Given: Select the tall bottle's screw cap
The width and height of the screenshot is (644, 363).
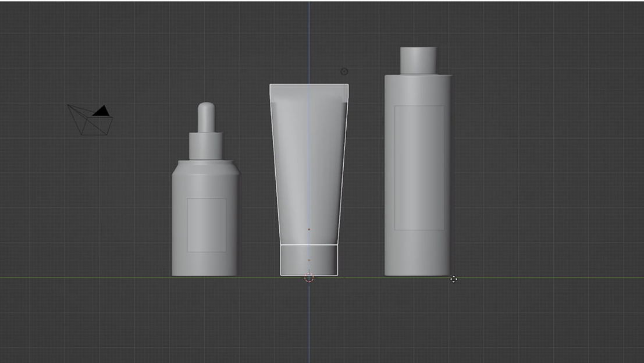Looking at the screenshot, I should pyautogui.click(x=418, y=61).
